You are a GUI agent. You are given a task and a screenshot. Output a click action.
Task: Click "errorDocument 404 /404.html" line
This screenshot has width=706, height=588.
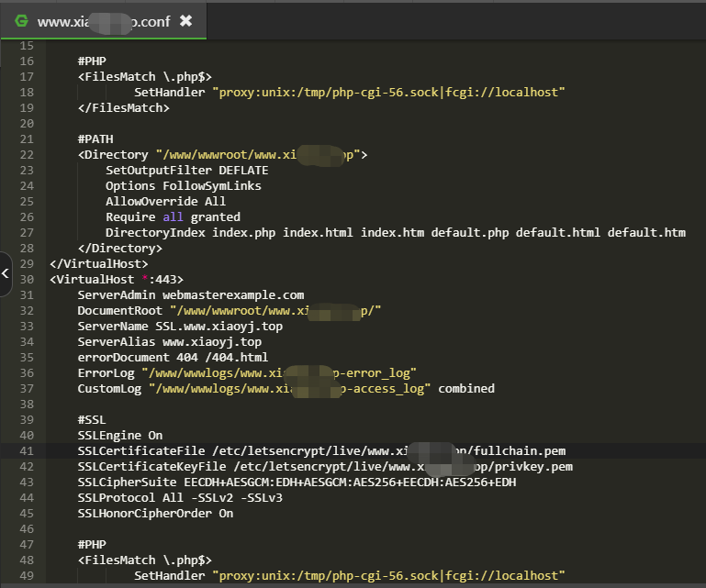pyautogui.click(x=173, y=358)
